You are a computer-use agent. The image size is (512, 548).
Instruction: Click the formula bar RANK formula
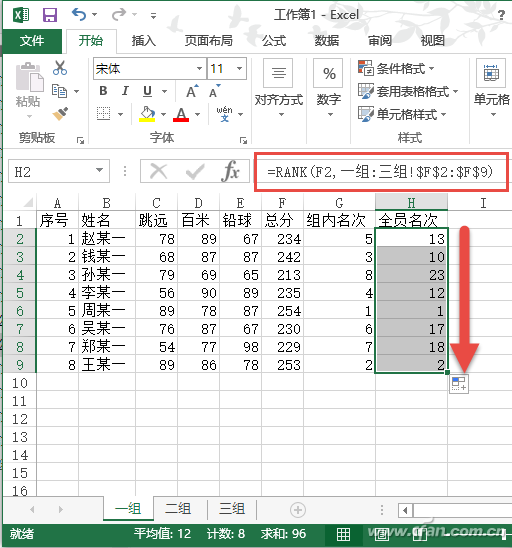tap(380, 172)
